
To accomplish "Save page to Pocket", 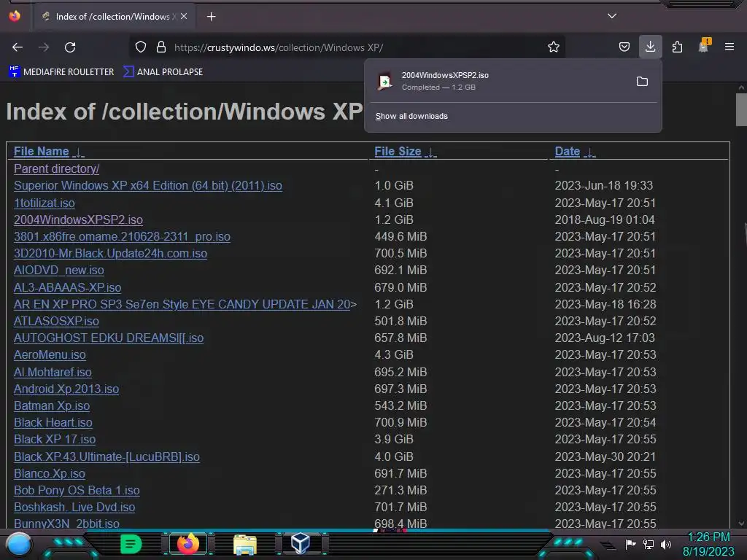I will [624, 47].
